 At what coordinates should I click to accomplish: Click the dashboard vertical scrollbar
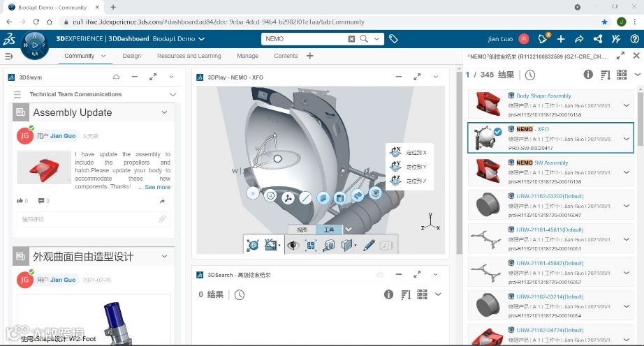459,162
